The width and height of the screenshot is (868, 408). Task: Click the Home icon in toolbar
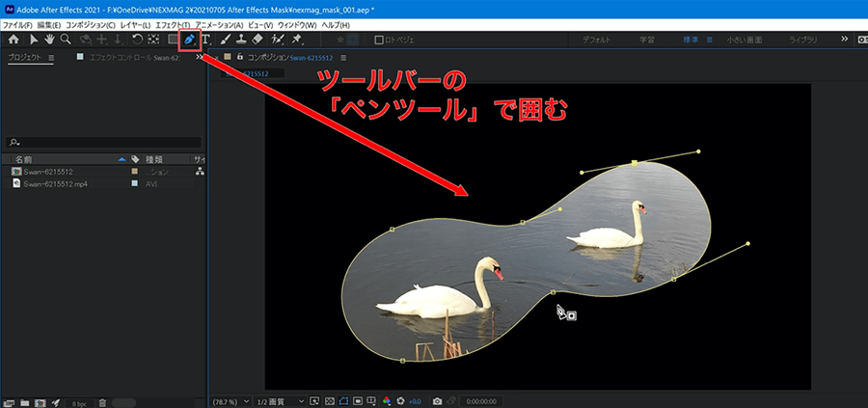(14, 40)
